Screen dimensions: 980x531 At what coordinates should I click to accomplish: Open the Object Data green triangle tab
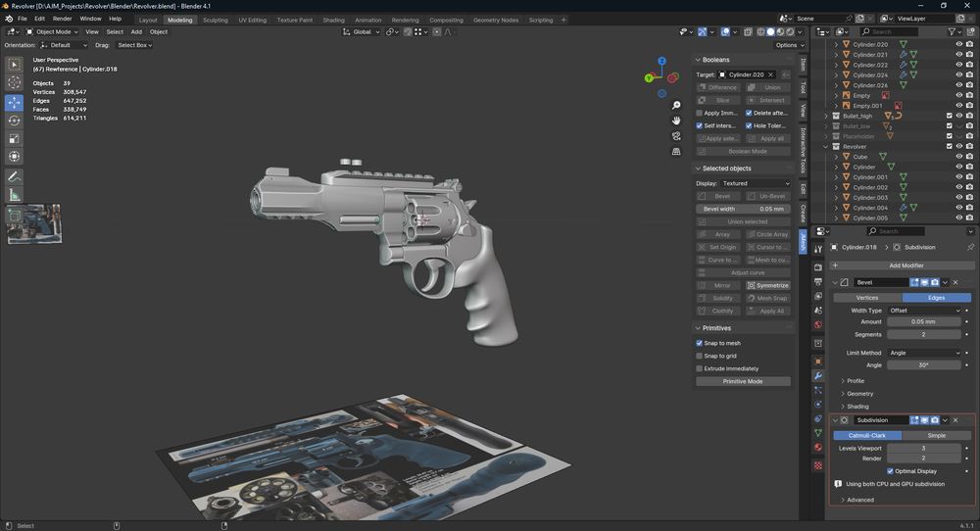tap(818, 433)
